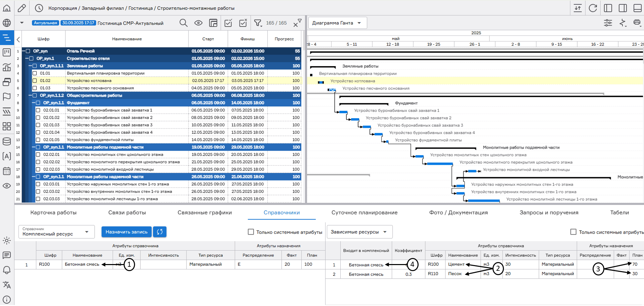
Task: Click the home icon in sidebar
Action: coord(7,8)
